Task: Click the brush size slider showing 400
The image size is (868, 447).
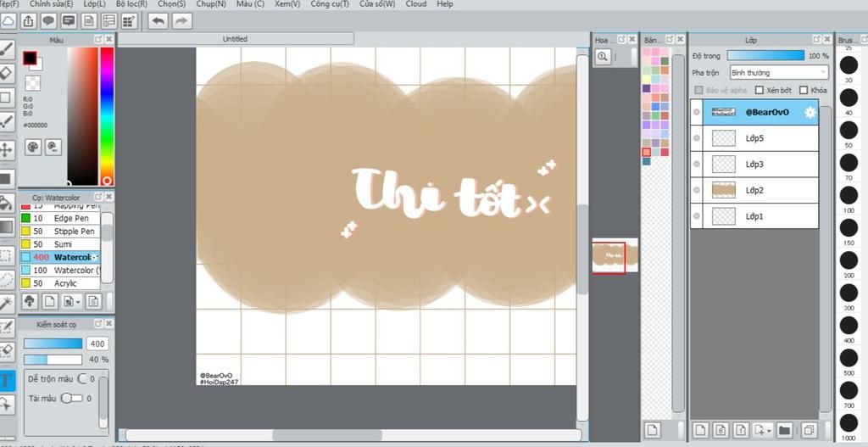Action: coord(53,344)
